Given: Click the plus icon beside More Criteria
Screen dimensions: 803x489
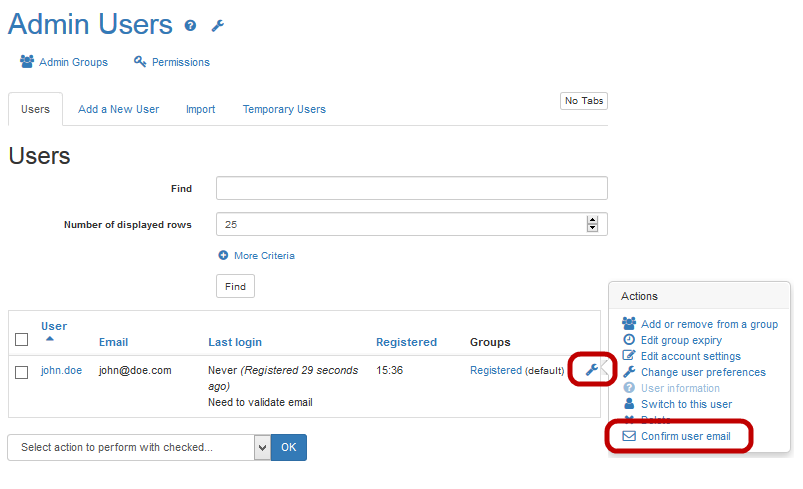Looking at the screenshot, I should tap(224, 256).
